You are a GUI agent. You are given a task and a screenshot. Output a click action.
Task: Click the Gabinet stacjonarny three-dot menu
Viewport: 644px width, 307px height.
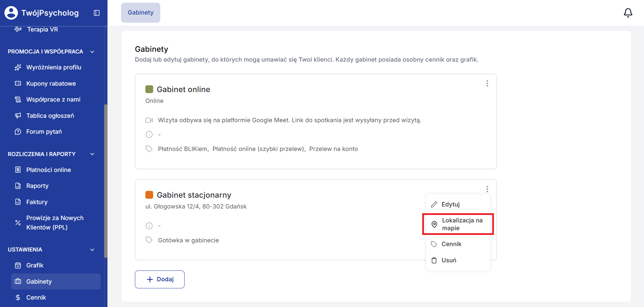coord(487,189)
